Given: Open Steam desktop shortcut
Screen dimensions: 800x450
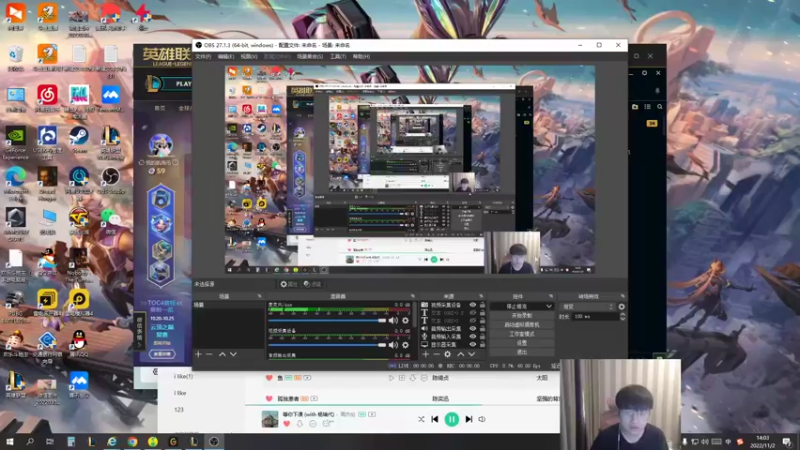Looking at the screenshot, I should point(79,140).
